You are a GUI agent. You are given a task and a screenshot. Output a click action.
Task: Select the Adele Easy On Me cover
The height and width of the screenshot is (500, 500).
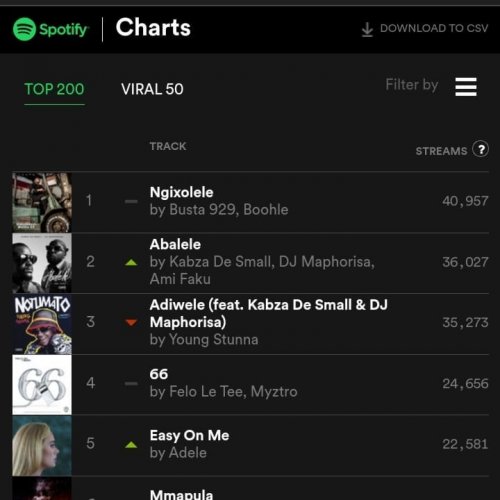coord(42,446)
